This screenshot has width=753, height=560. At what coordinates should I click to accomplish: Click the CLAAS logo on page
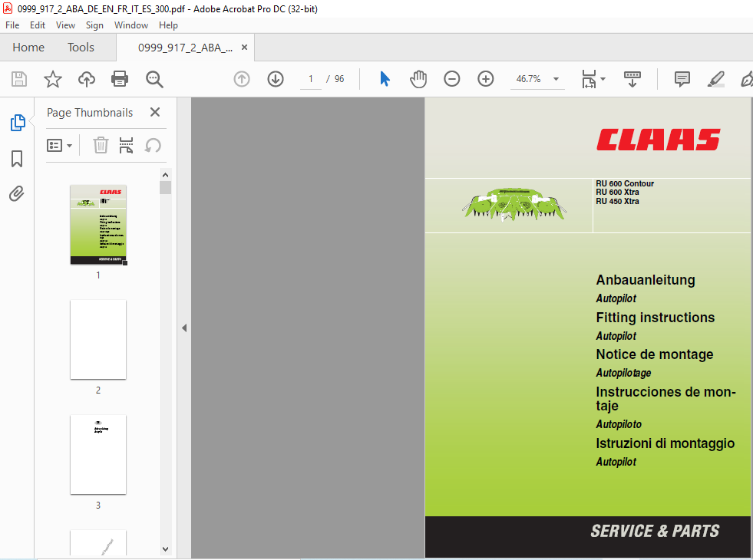tap(658, 139)
